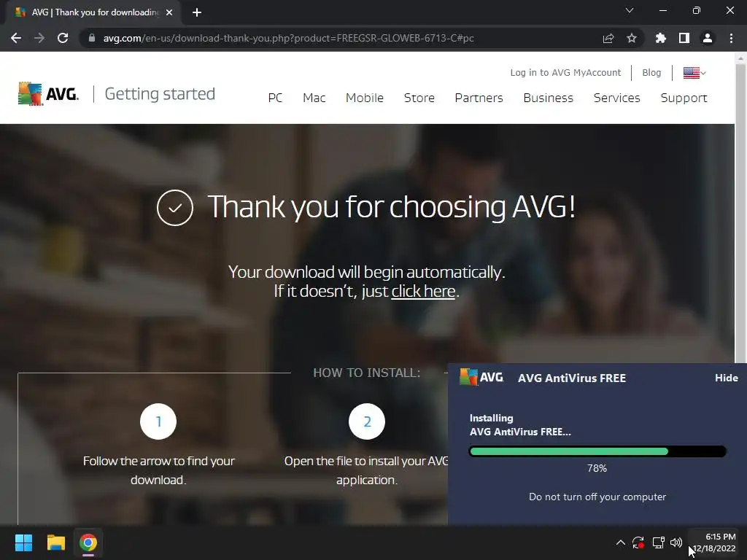Click 'Getting started' header text

[160, 94]
